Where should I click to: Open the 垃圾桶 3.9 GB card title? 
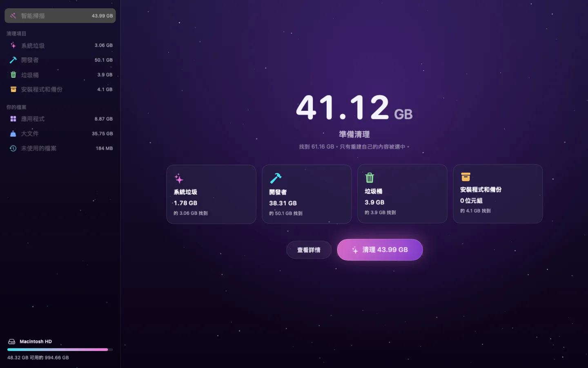pos(373,191)
